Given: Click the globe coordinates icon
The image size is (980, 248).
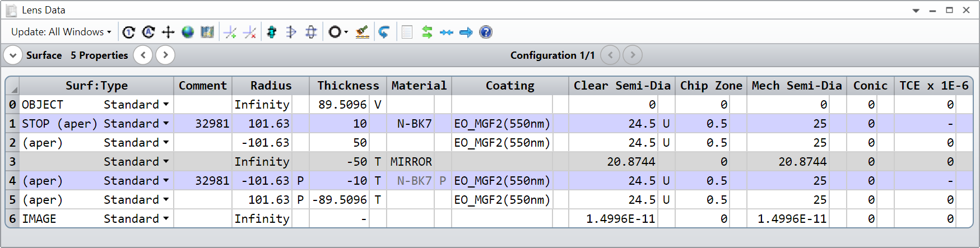Looking at the screenshot, I should click(x=188, y=32).
